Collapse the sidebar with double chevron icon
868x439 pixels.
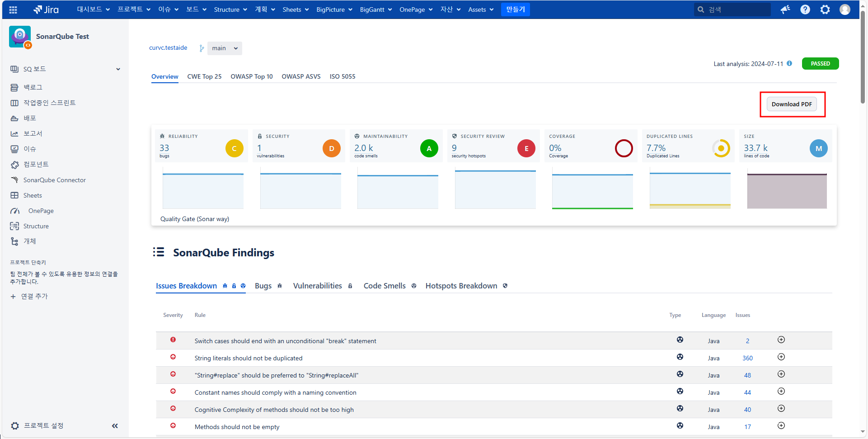pyautogui.click(x=115, y=425)
